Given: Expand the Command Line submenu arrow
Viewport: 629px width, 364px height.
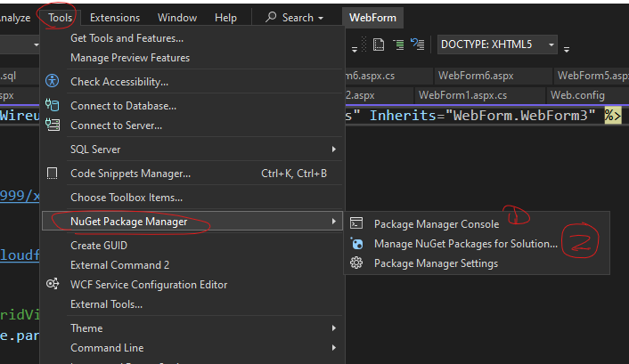Looking at the screenshot, I should coord(334,348).
